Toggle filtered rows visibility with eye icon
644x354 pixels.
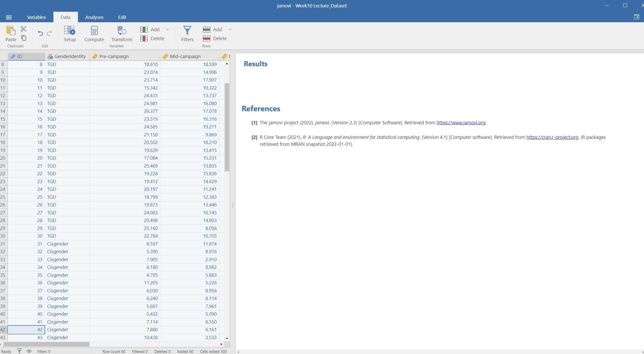29,351
